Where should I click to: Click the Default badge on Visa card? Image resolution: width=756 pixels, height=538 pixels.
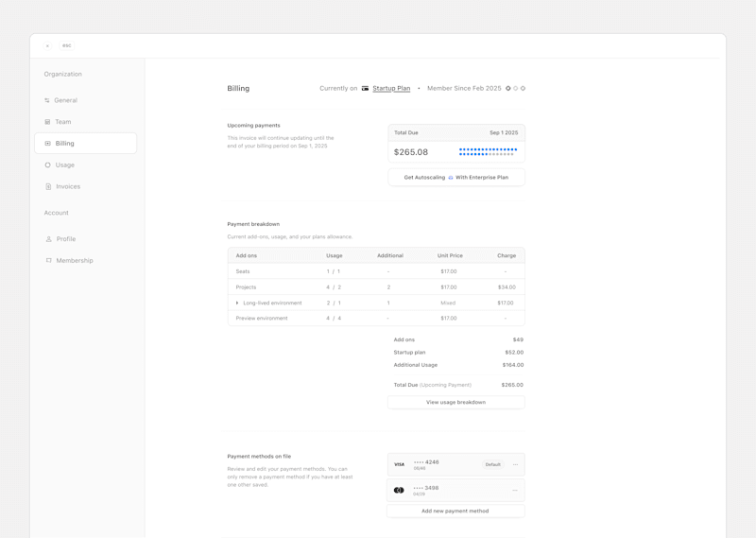492,464
